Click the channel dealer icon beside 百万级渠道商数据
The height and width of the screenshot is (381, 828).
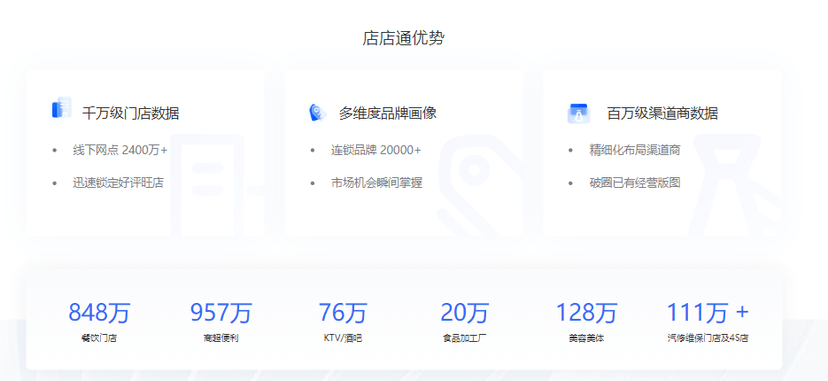[x=579, y=113]
